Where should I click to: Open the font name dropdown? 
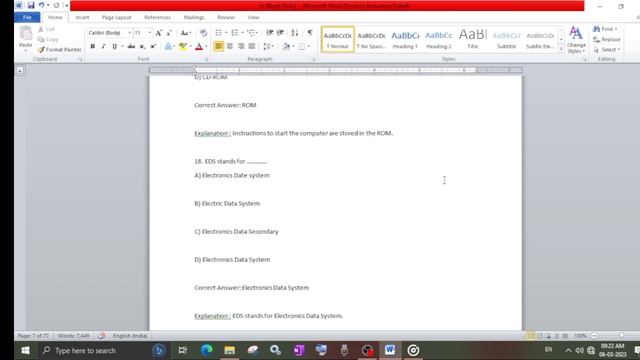click(129, 33)
